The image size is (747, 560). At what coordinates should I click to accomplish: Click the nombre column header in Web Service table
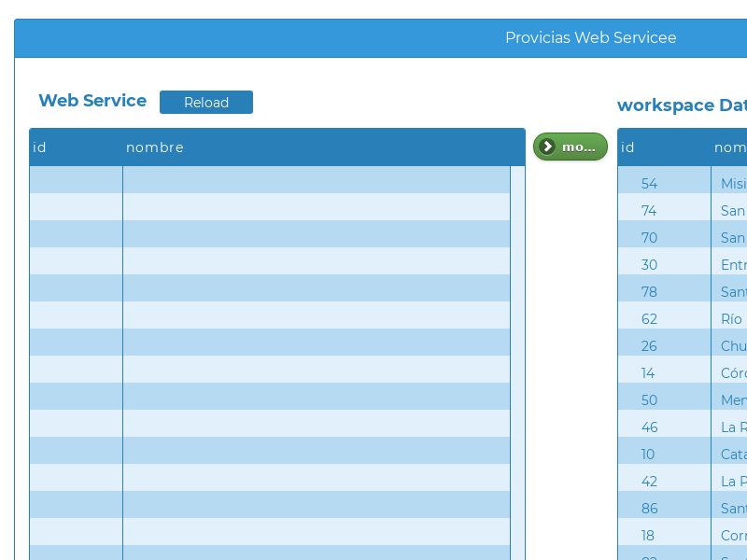tap(317, 147)
